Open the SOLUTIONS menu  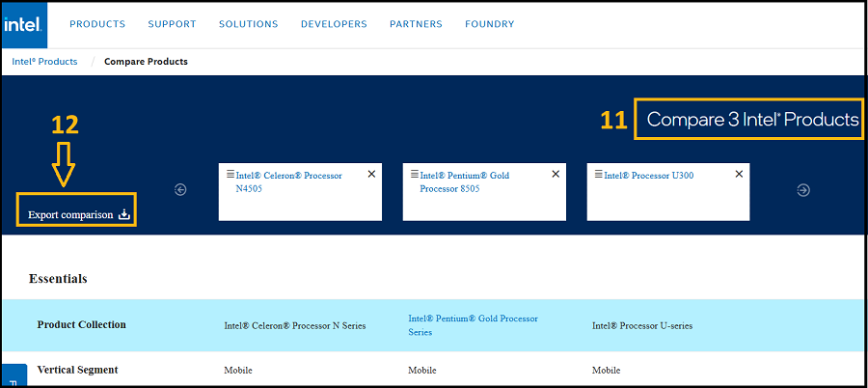[249, 24]
